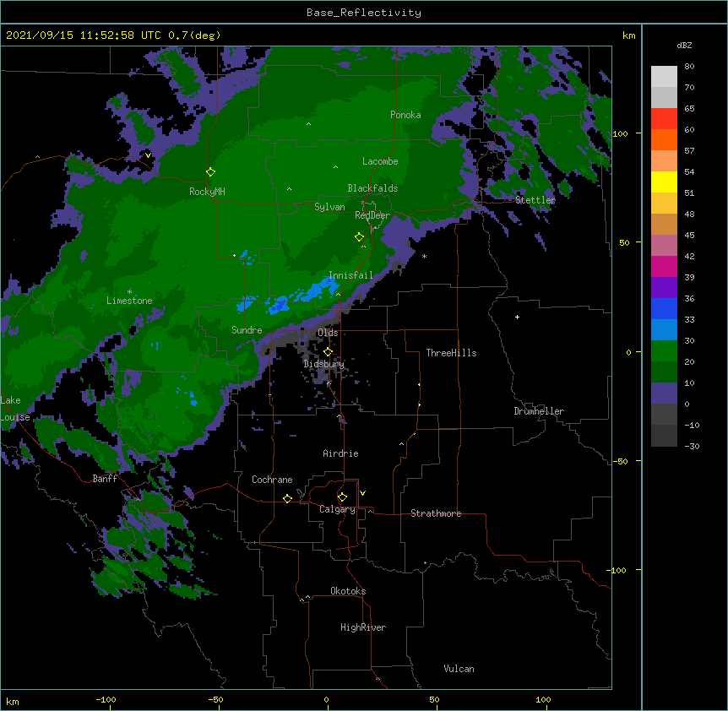Click the yellow diamond marker south of RedDeer

point(359,237)
